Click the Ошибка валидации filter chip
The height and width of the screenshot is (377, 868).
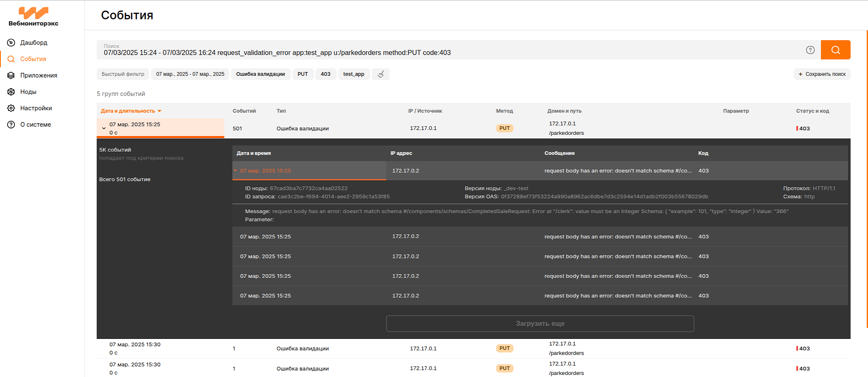pyautogui.click(x=260, y=74)
